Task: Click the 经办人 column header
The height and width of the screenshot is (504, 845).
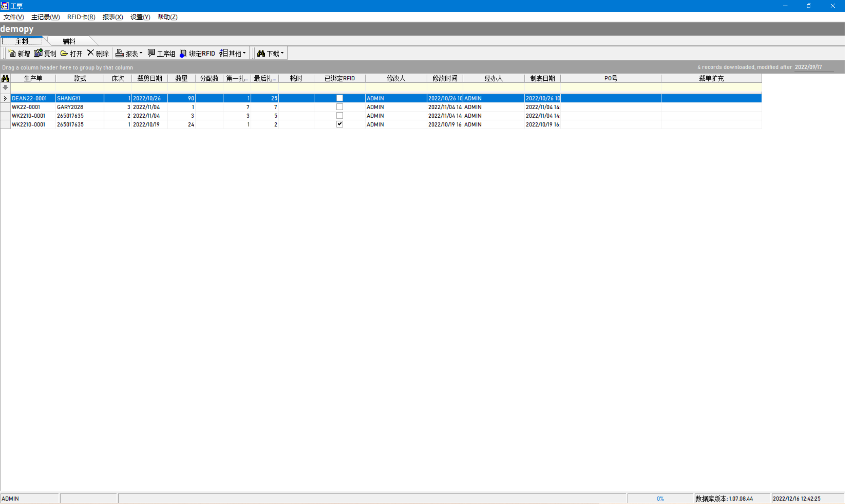Action: pos(494,79)
